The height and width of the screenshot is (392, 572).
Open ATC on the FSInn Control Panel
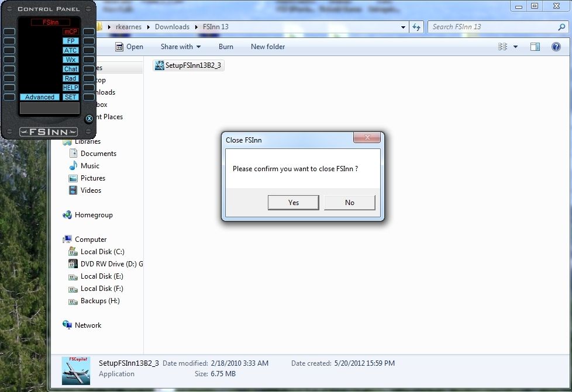(70, 50)
